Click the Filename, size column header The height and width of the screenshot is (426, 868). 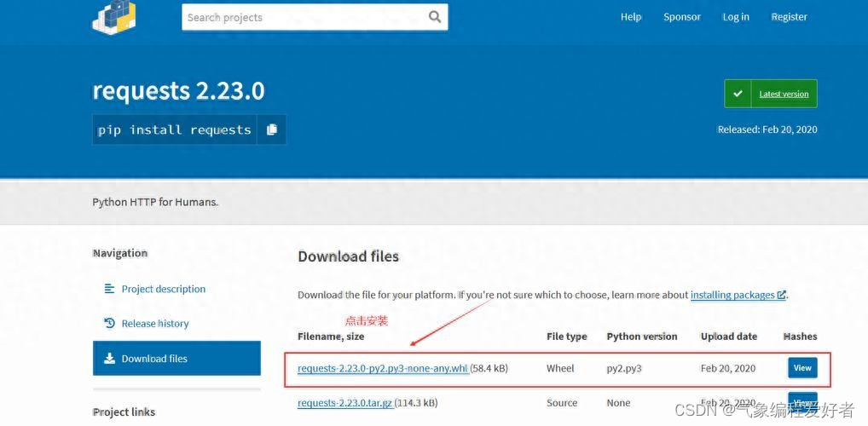pos(331,337)
